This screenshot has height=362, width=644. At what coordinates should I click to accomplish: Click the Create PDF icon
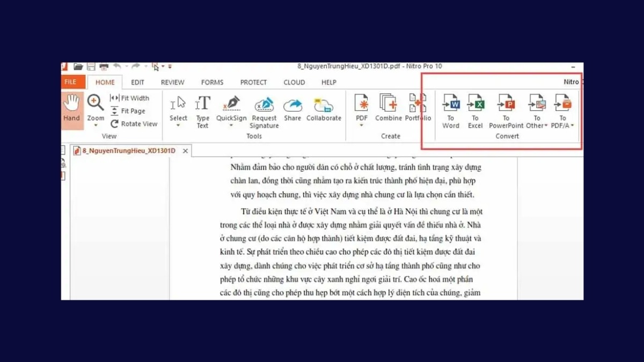362,104
